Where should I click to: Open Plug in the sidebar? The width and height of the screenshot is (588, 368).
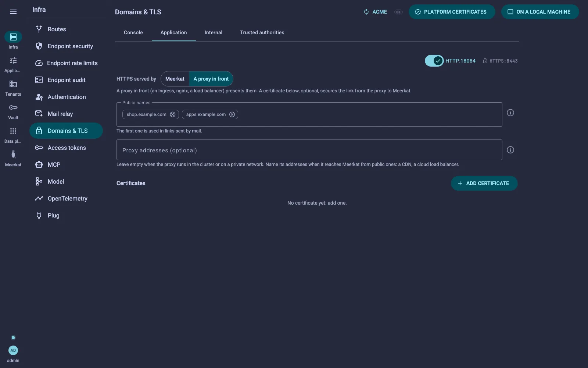click(66, 215)
